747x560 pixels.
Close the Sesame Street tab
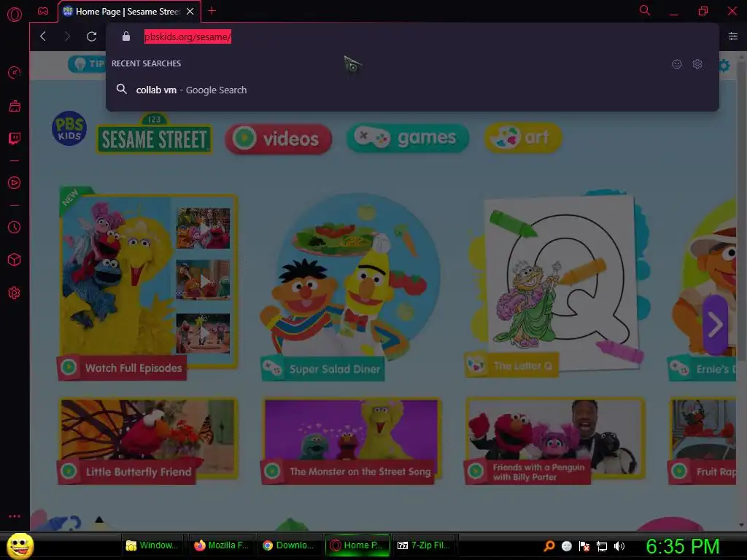tap(190, 12)
